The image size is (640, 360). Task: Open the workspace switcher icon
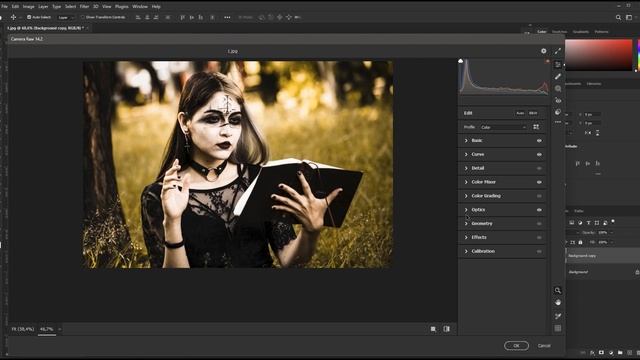(629, 17)
